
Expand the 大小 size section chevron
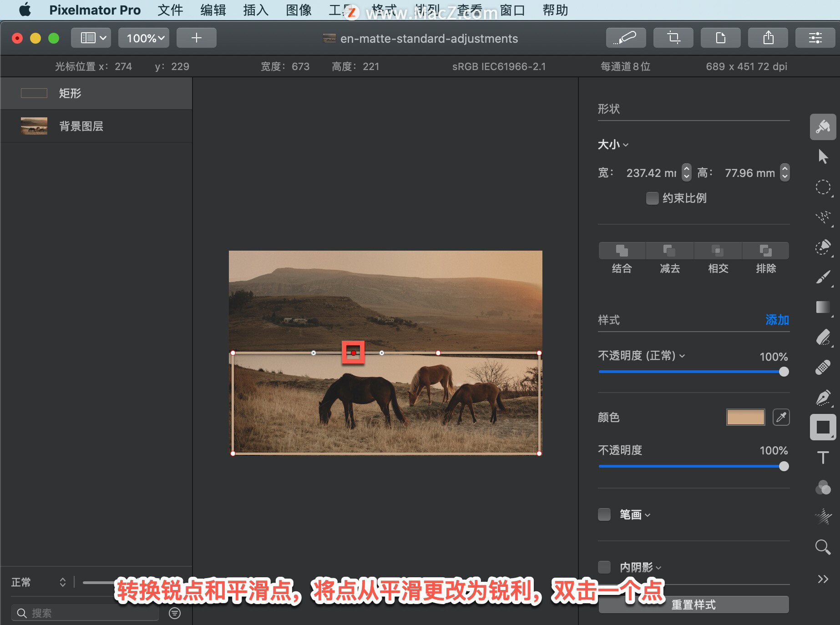pos(626,145)
